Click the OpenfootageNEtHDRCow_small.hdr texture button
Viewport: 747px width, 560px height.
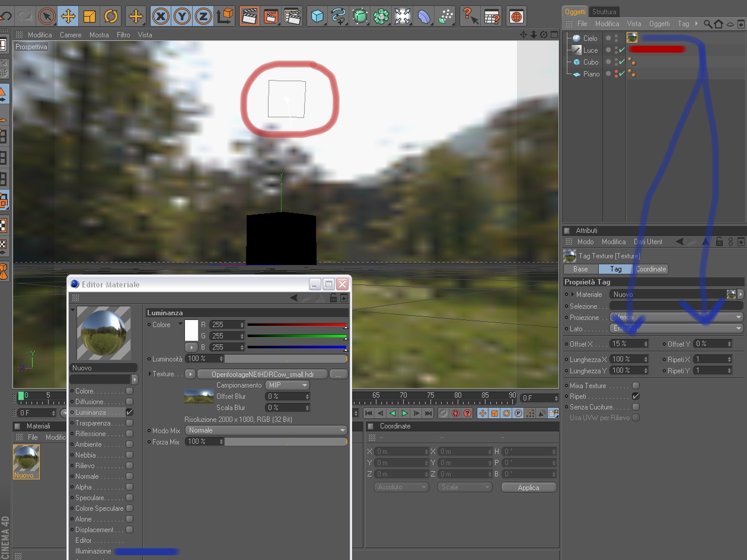click(263, 375)
